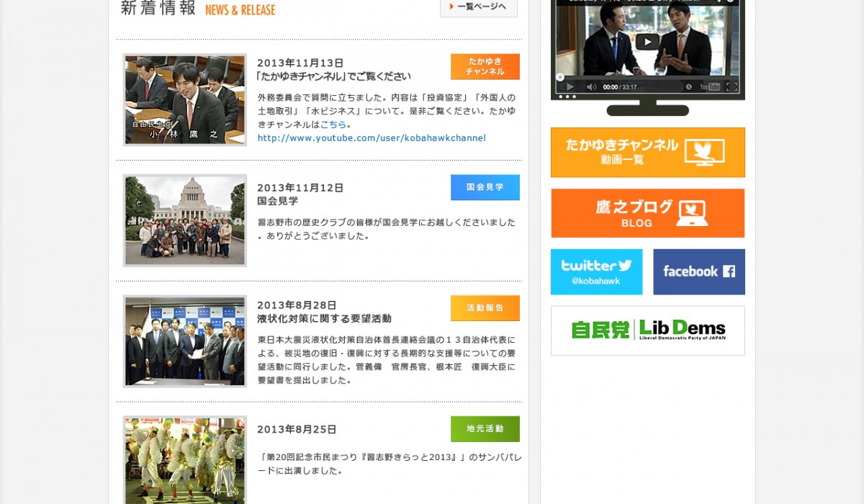864x504 pixels.
Task: Click the video time display 00:00 / 33:17
Action: pyautogui.click(x=620, y=87)
